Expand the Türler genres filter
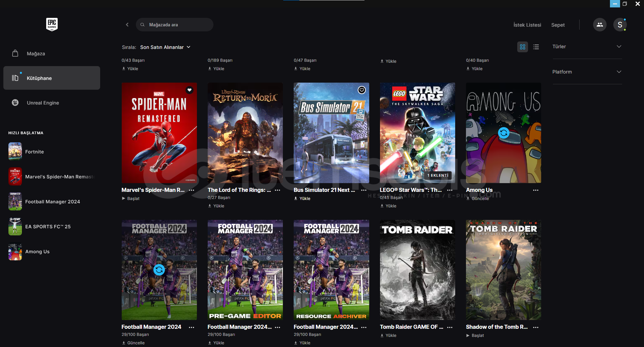644x347 pixels. [587, 47]
